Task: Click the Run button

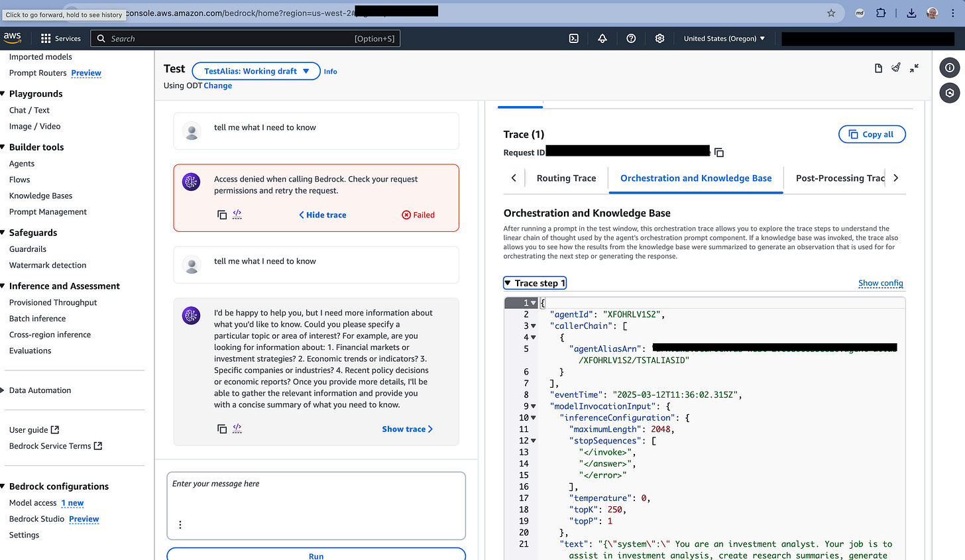Action: click(316, 555)
